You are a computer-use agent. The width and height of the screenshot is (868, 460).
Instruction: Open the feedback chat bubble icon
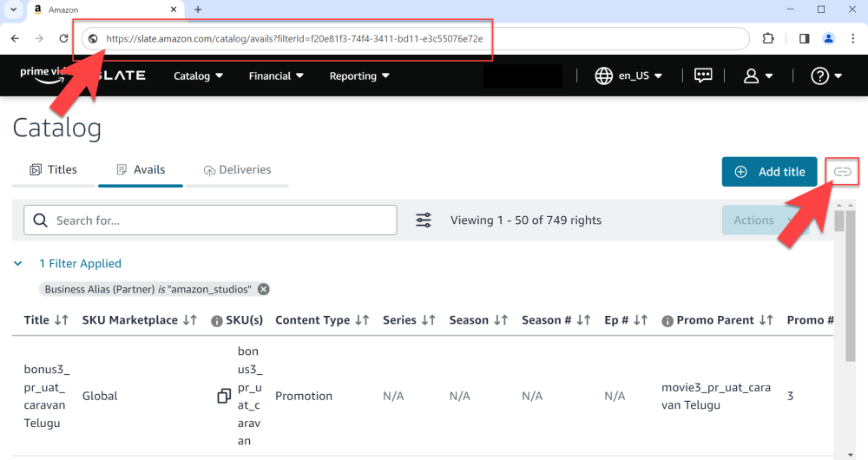[x=703, y=76]
